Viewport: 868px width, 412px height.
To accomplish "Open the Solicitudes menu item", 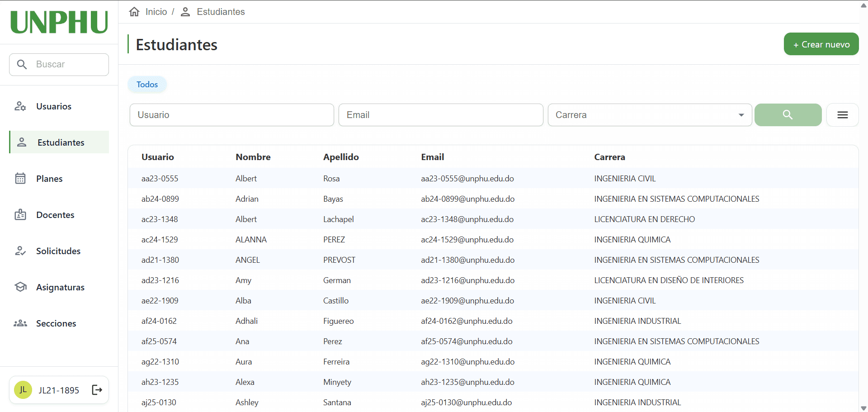I will click(59, 251).
